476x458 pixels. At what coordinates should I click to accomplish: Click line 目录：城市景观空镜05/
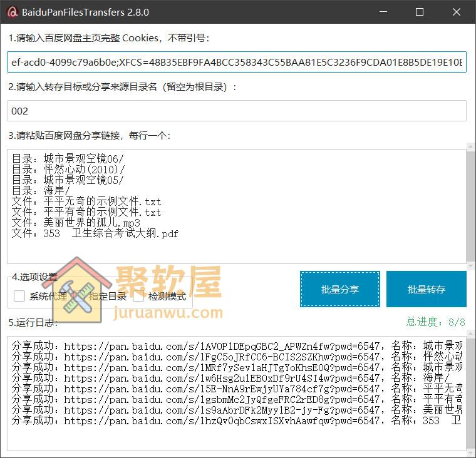[68, 180]
